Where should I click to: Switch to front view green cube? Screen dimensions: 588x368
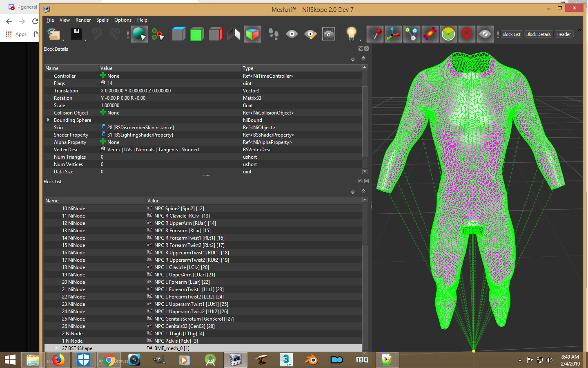click(x=196, y=34)
